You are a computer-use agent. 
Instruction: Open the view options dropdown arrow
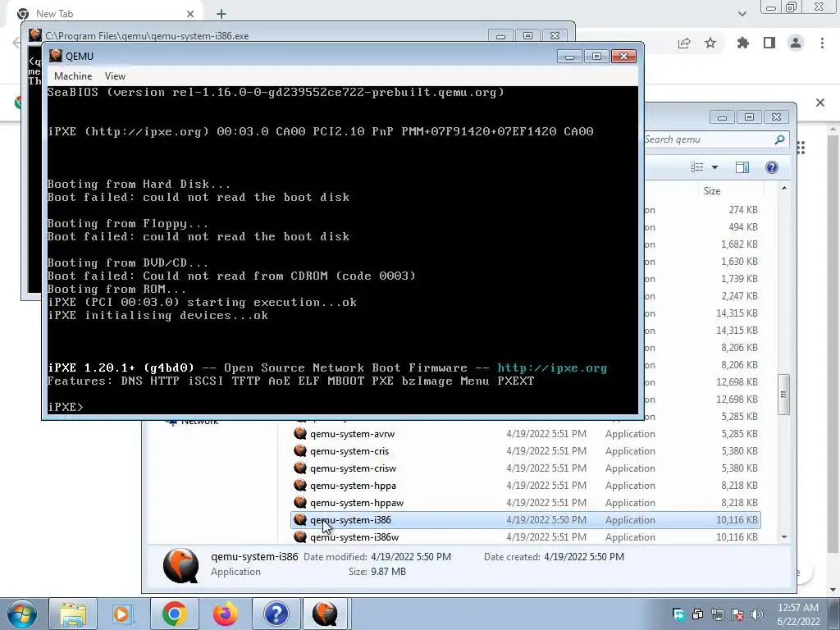(714, 167)
